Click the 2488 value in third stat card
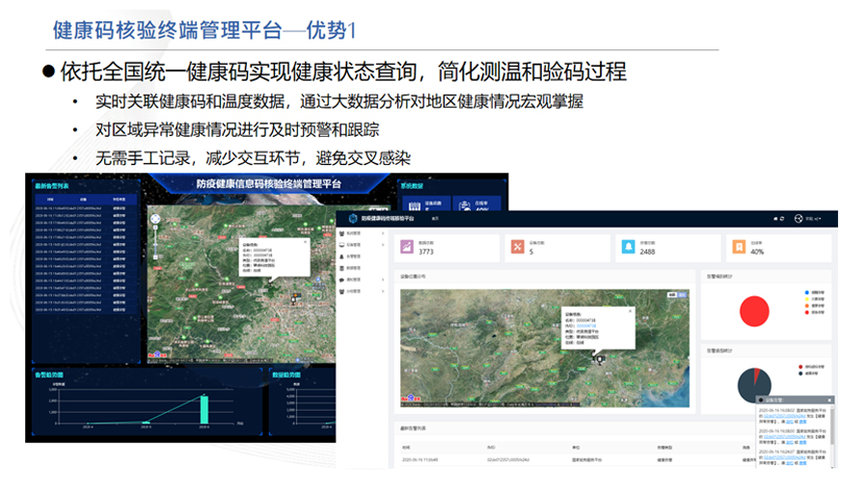 pyautogui.click(x=648, y=252)
